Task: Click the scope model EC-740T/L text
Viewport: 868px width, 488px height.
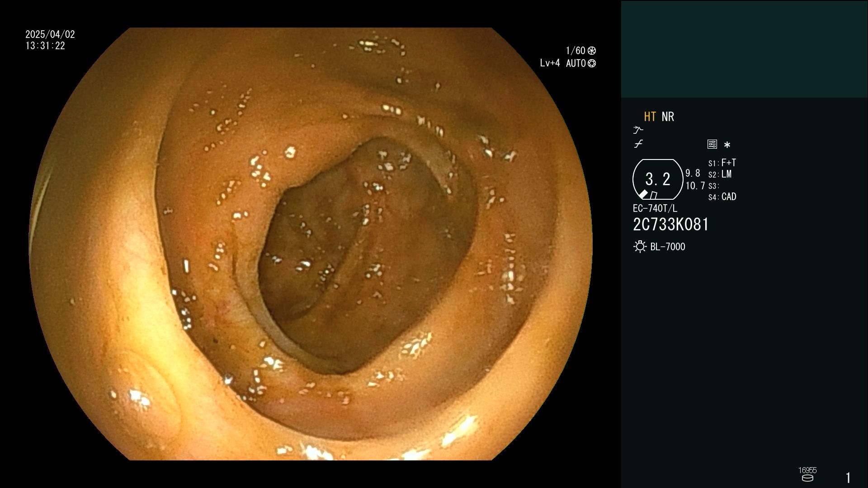Action: tap(655, 208)
